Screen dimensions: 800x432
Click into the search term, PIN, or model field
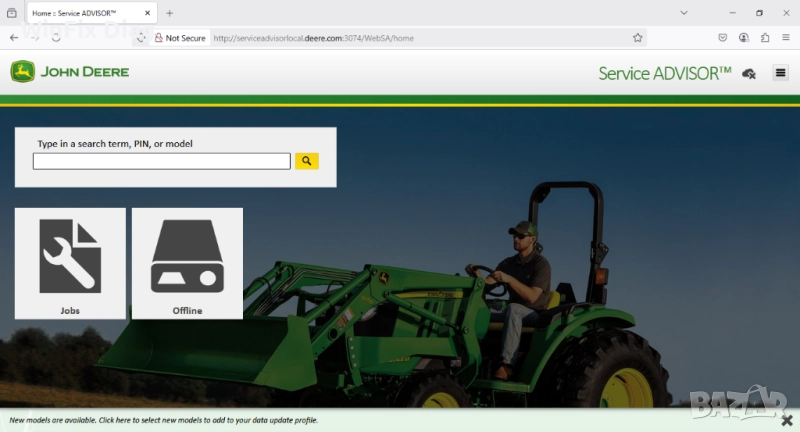click(161, 161)
